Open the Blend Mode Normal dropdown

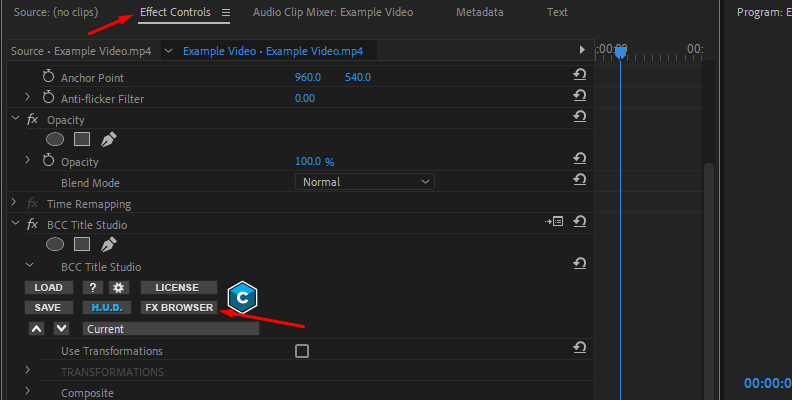click(x=365, y=182)
